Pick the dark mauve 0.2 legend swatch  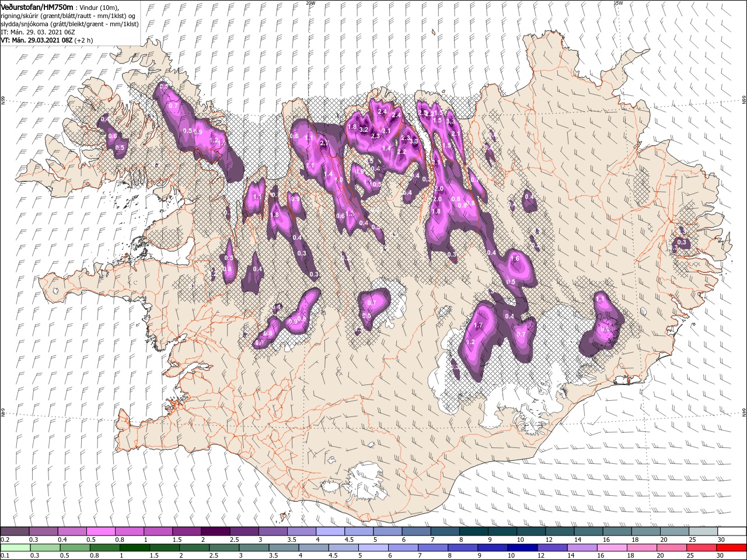coord(15,531)
